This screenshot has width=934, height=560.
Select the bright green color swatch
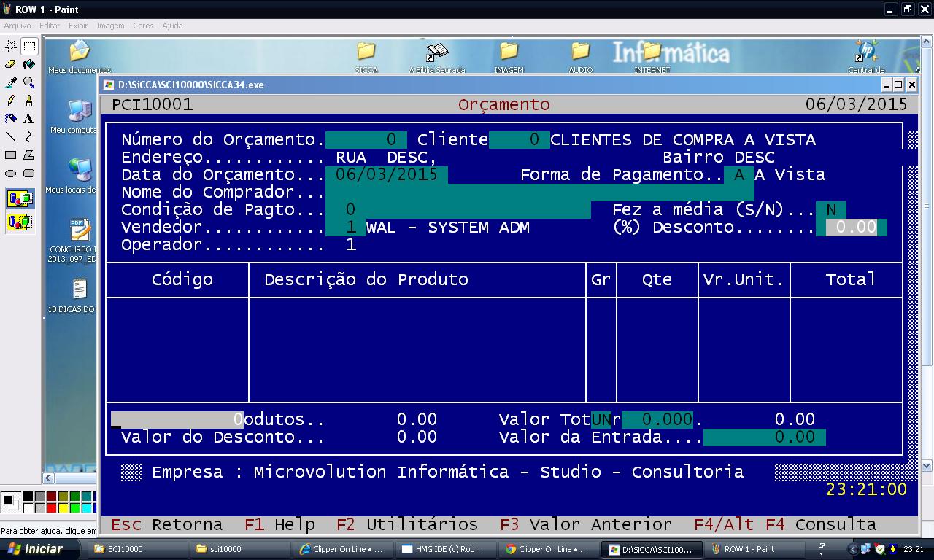click(74, 508)
